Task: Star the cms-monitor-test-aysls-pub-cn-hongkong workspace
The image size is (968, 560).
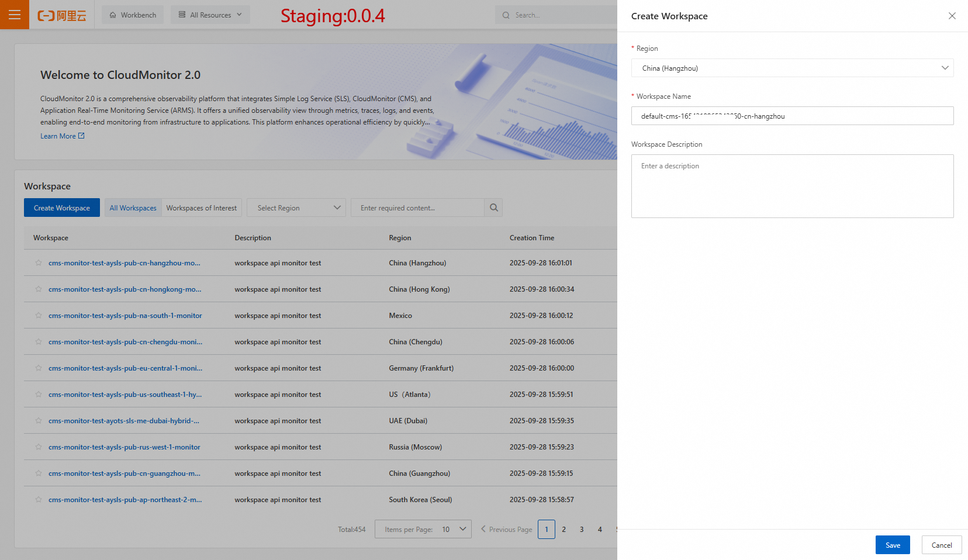Action: 39,289
